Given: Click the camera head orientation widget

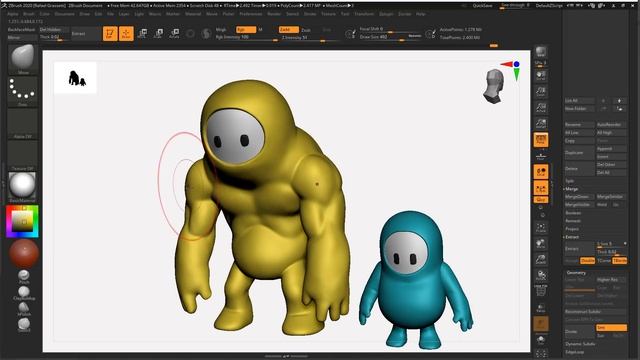Looking at the screenshot, I should click(x=493, y=86).
